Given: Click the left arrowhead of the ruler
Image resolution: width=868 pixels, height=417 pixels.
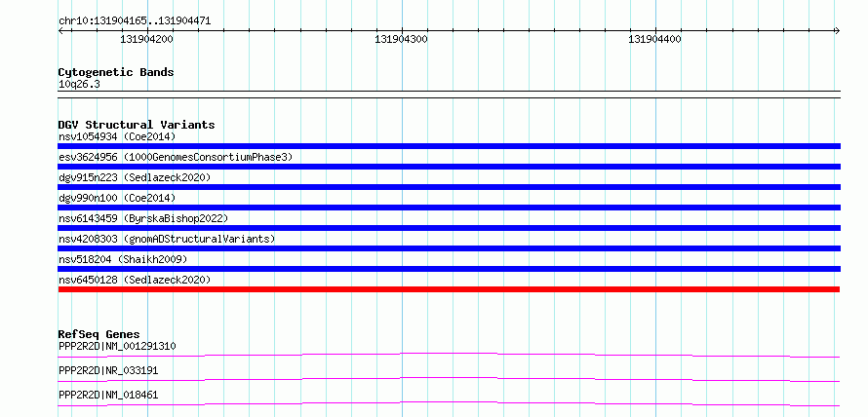Looking at the screenshot, I should (60, 30).
